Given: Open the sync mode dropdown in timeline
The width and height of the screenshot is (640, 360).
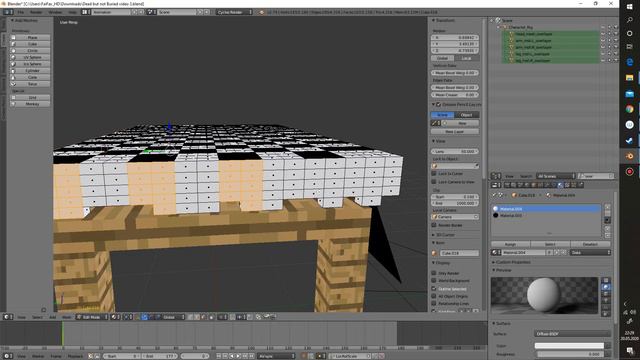Looking at the screenshot, I should point(276,356).
